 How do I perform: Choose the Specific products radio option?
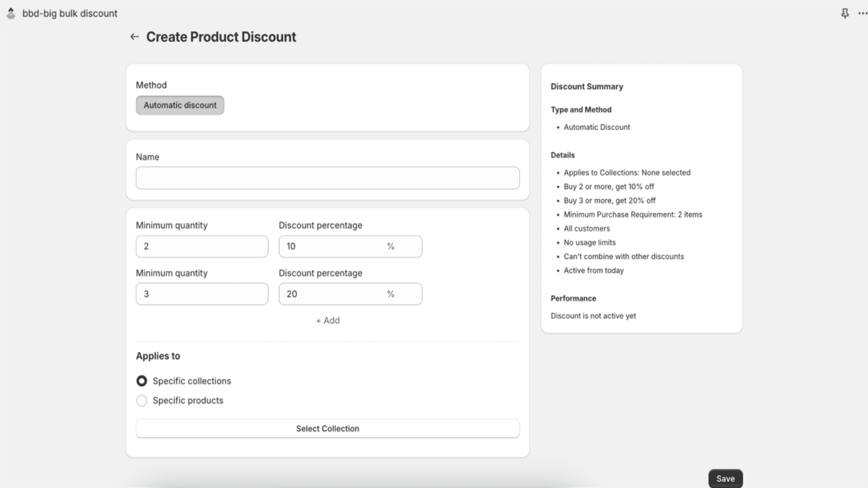pos(142,400)
